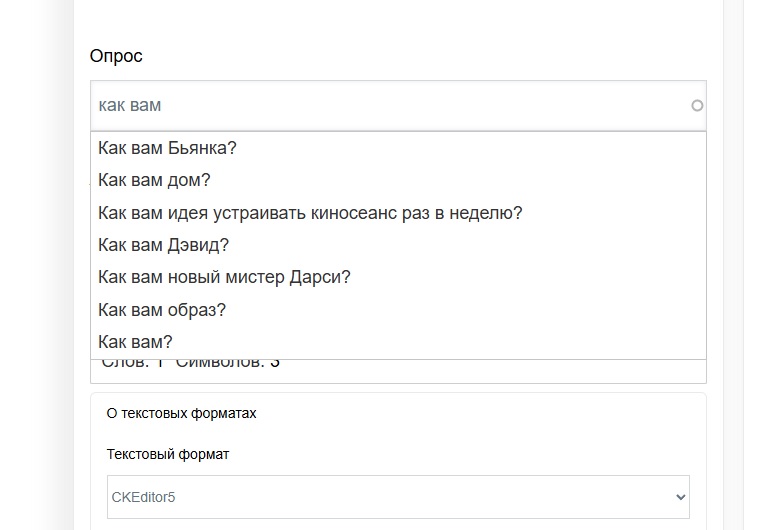The width and height of the screenshot is (759, 530).
Task: Click the "Текстовый формат" label
Action: (168, 455)
